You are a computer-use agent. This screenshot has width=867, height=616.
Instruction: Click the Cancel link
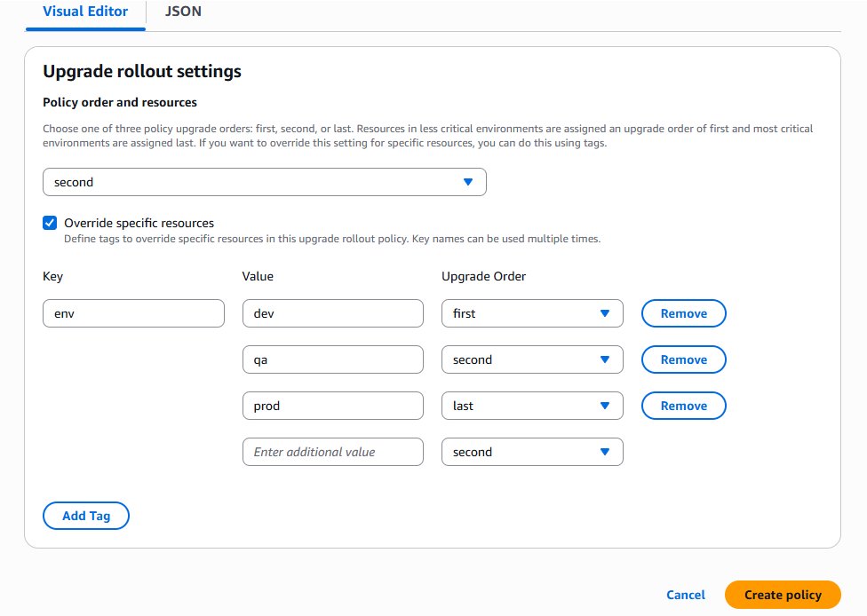(686, 595)
